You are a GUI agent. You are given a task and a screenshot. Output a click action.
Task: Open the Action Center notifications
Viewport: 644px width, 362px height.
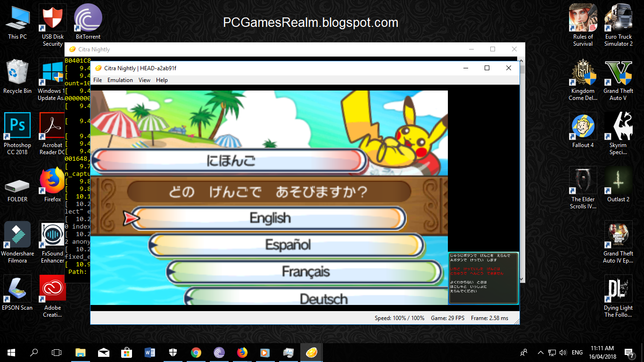[629, 352]
